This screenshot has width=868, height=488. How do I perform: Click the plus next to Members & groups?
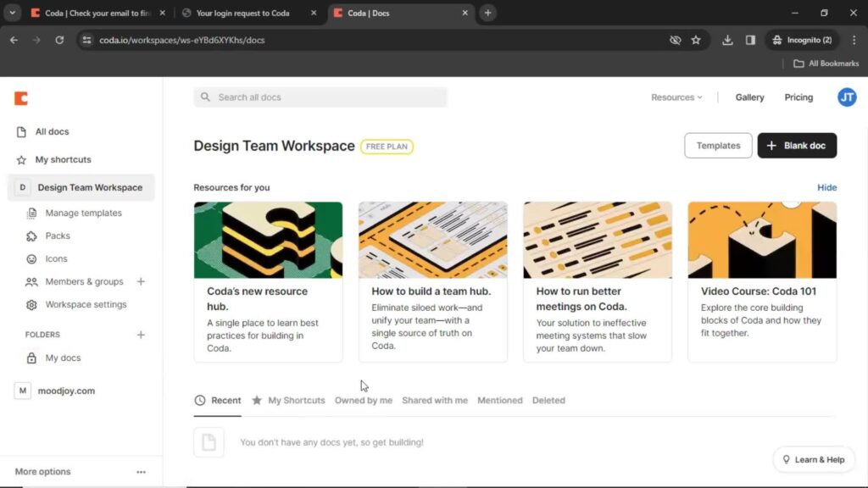click(141, 281)
